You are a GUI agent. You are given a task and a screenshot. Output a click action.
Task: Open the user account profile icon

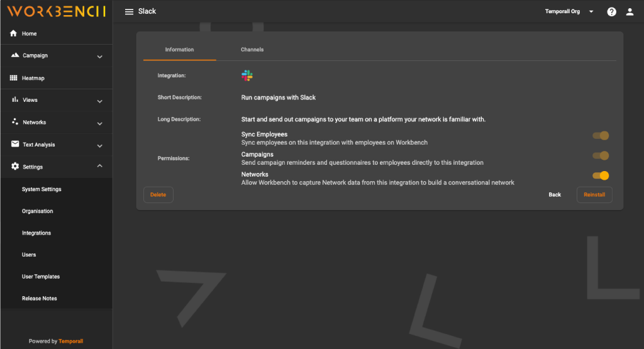click(630, 11)
